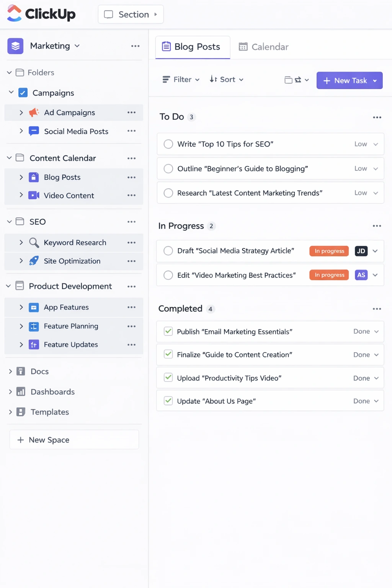
Task: Click the New Space button
Action: pos(74,440)
